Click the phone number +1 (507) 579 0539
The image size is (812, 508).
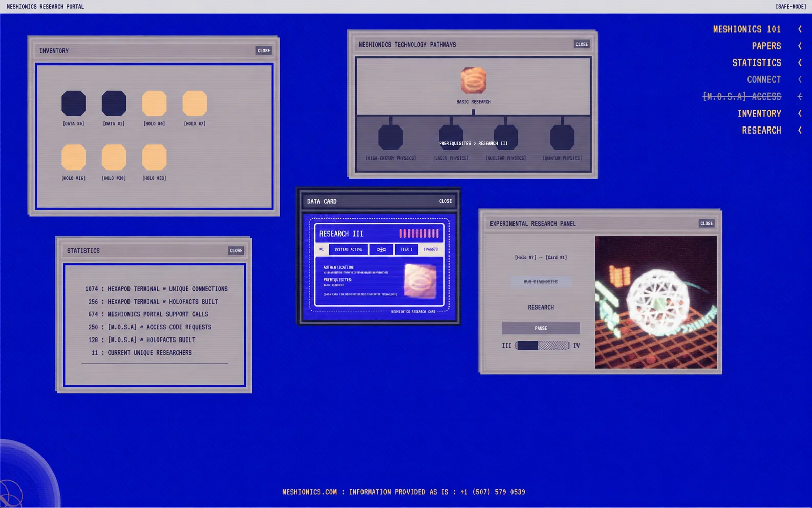pos(493,492)
